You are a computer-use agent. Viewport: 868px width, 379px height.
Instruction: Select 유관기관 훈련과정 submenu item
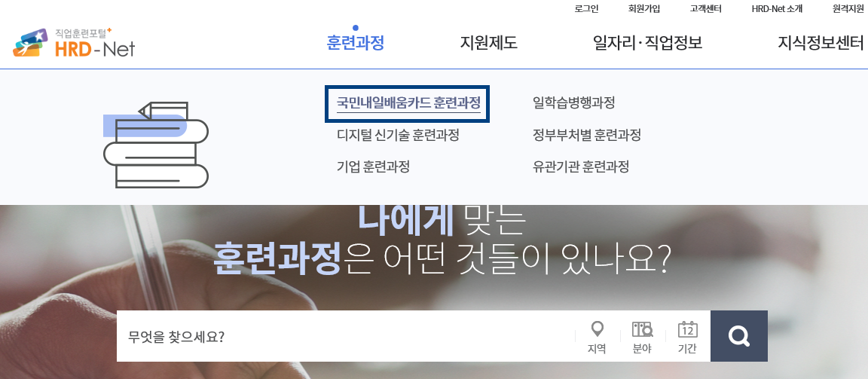[x=581, y=167]
